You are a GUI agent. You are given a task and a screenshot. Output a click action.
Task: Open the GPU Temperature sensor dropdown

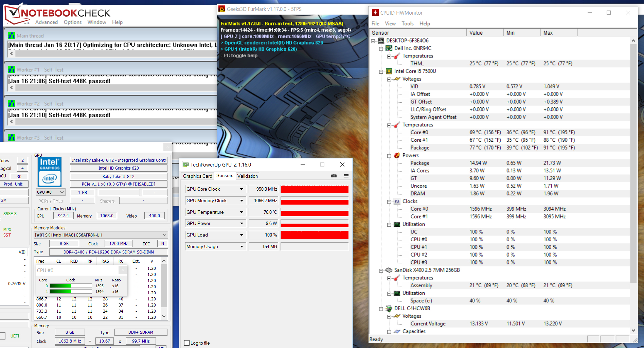click(242, 212)
